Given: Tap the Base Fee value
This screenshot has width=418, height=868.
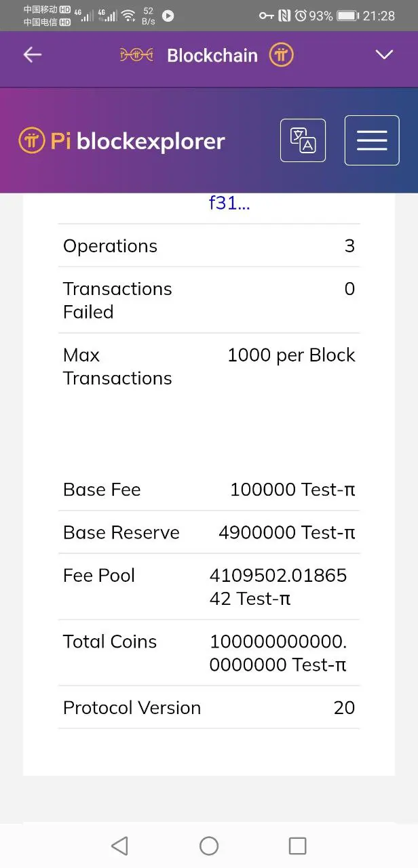Looking at the screenshot, I should [292, 490].
